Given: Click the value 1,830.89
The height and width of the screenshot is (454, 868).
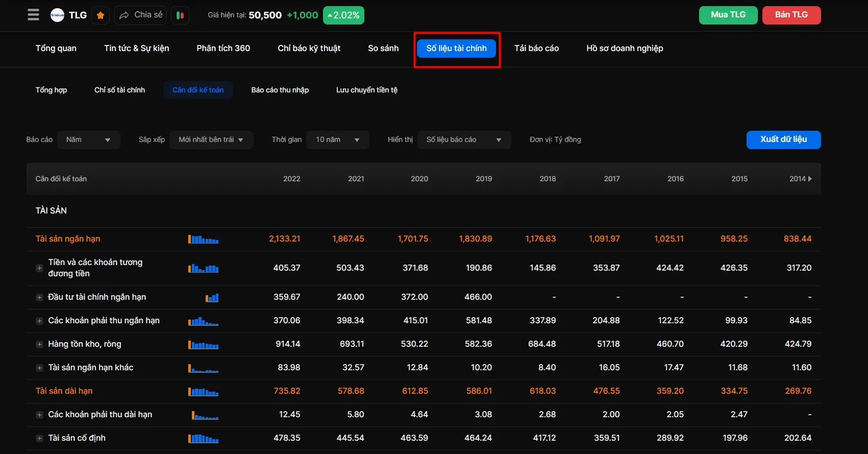Looking at the screenshot, I should click(x=476, y=239).
